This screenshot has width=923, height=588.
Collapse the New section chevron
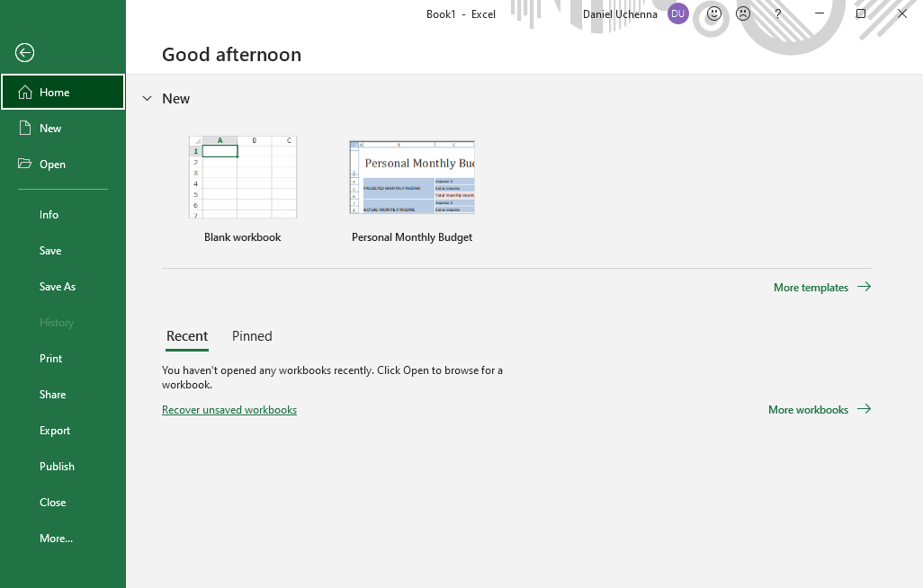(148, 99)
